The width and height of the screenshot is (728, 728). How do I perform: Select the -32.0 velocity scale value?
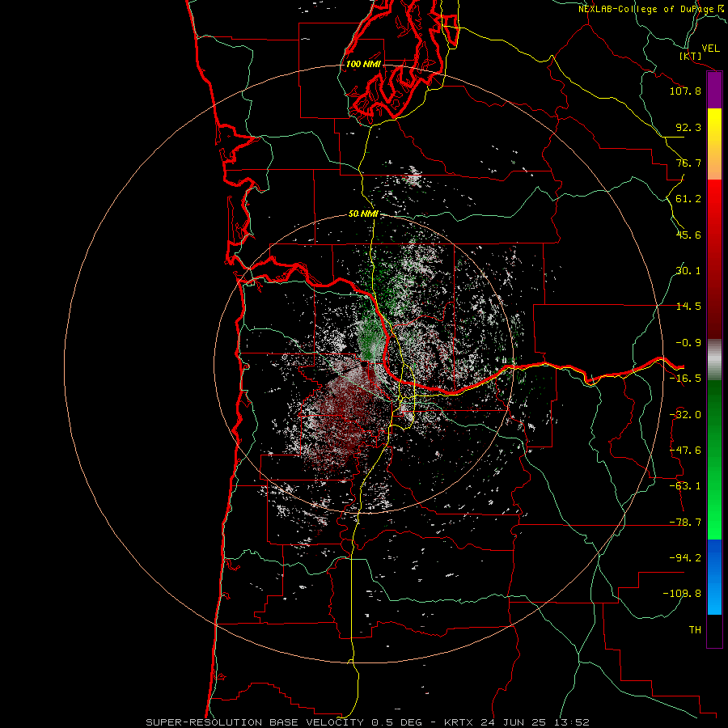[685, 415]
